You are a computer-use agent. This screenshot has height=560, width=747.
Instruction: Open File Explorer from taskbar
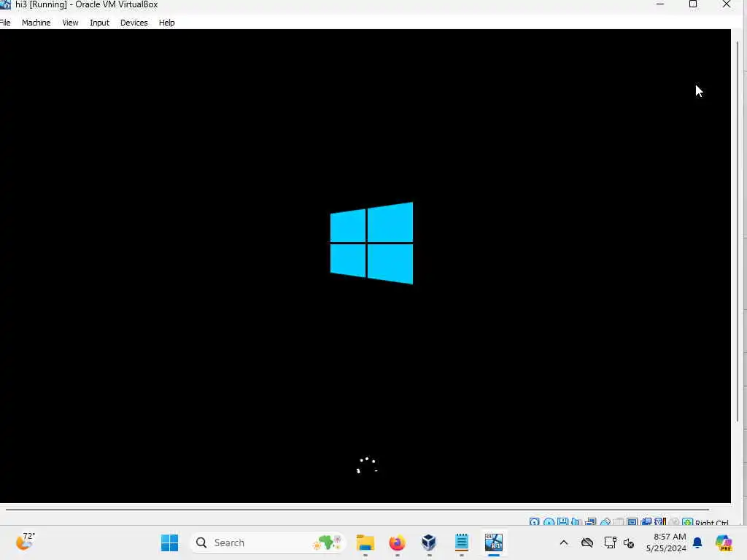coord(365,542)
